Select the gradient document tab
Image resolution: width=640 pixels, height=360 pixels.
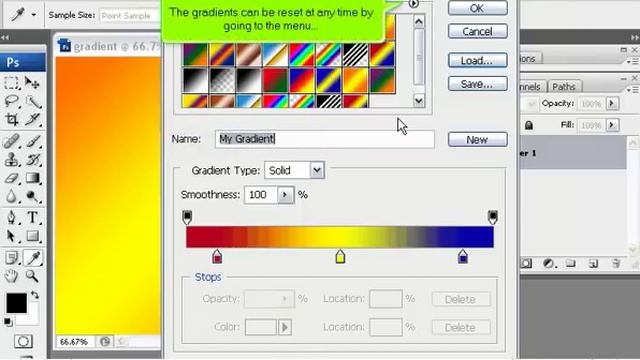coord(109,46)
